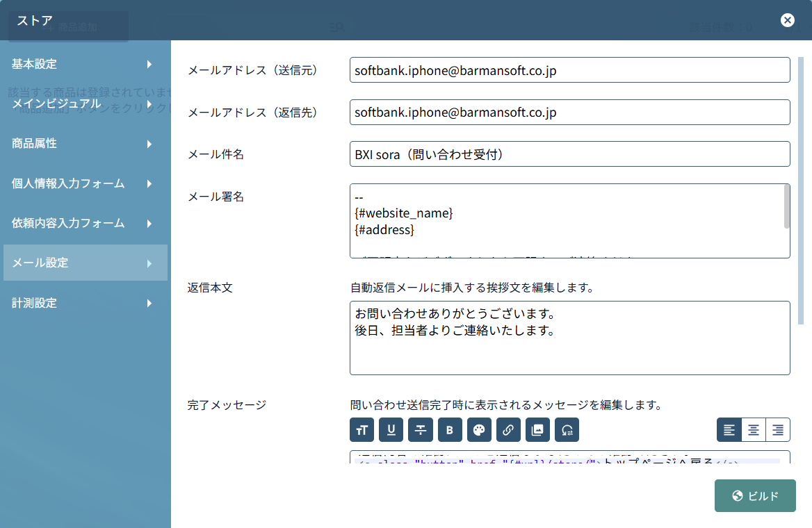This screenshot has width=812, height=528.
Task: Click inside the 返信本文 reply body textarea
Action: click(569, 338)
